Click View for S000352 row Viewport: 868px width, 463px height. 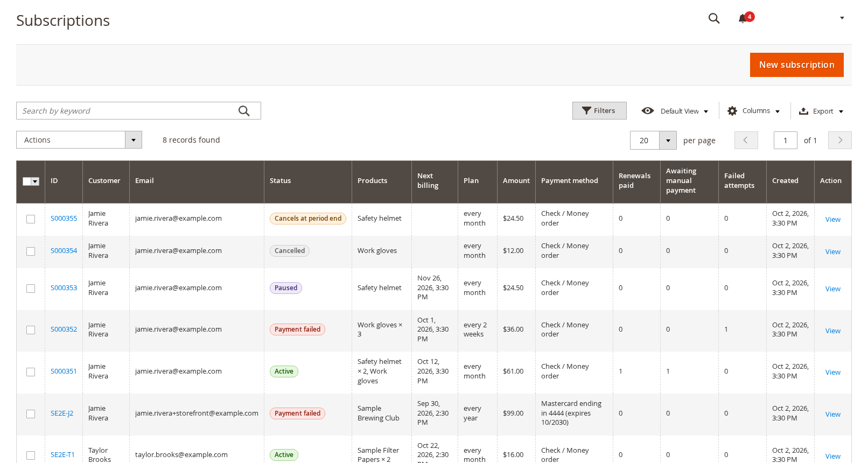click(832, 331)
